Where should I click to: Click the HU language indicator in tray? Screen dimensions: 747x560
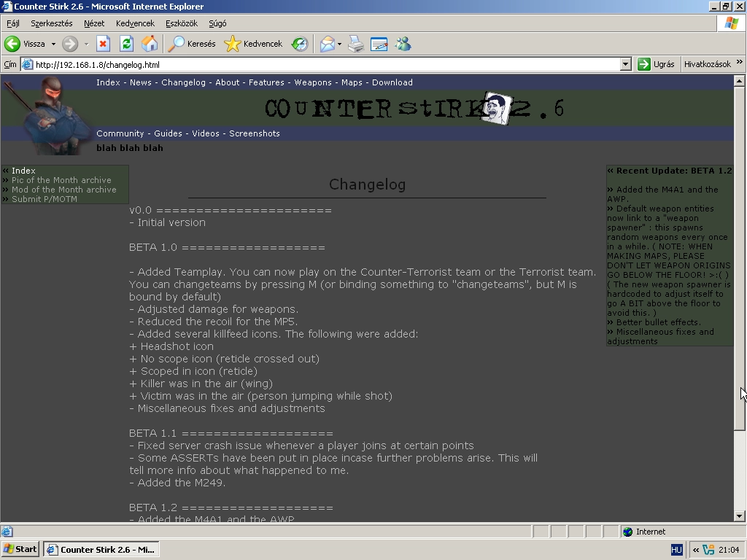coord(676,550)
